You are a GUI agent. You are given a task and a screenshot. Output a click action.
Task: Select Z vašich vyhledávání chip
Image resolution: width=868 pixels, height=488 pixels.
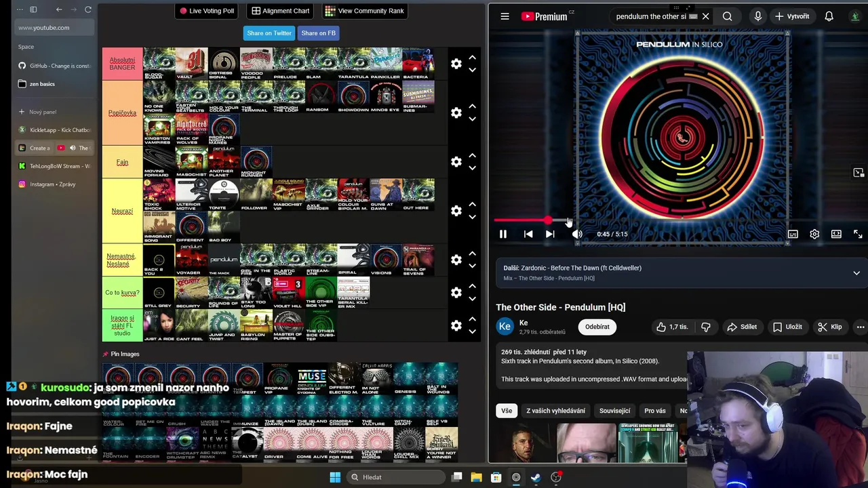[x=555, y=411]
